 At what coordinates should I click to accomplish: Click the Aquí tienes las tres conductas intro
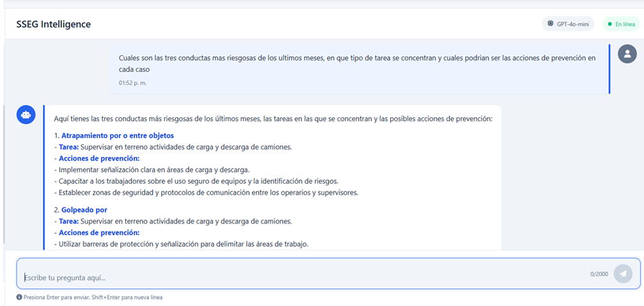pyautogui.click(x=273, y=119)
